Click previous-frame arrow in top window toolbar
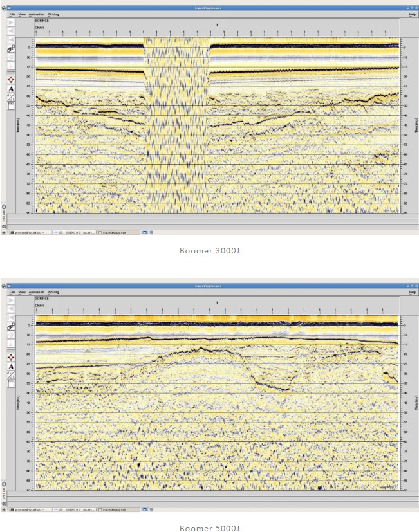Image resolution: width=419 pixels, height=532 pixels. 11,31
